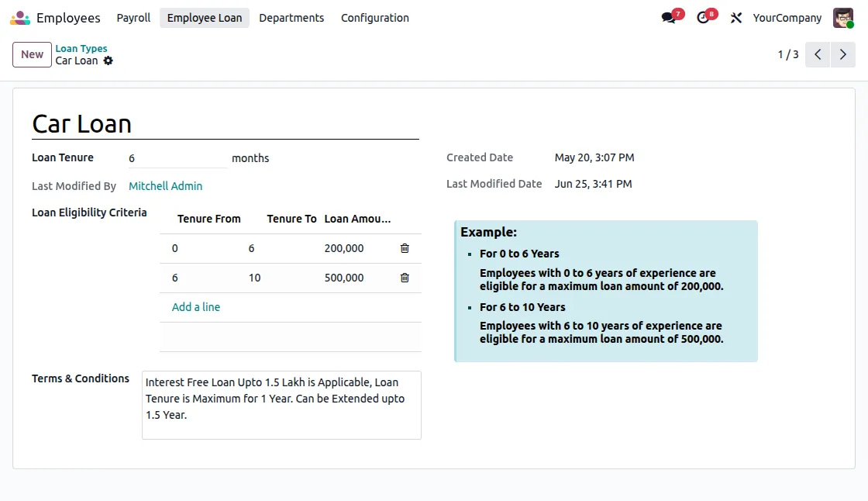868x501 pixels.
Task: Go to the previous loan type record
Action: tap(818, 54)
